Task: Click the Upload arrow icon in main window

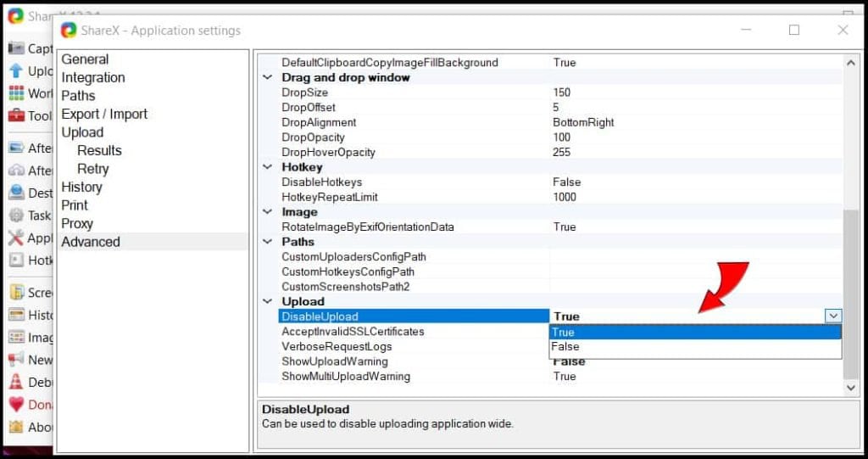Action: [17, 71]
